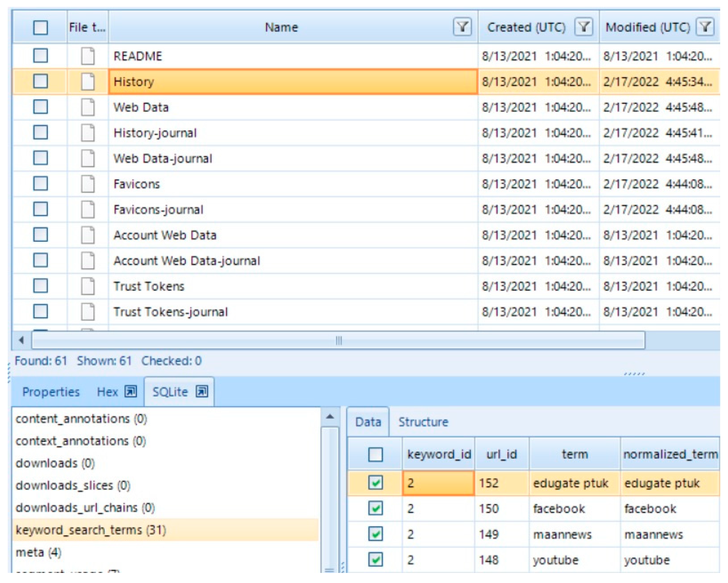Viewport: 728px width, 583px height.
Task: Click the Trust Tokens file type icon
Action: click(88, 286)
